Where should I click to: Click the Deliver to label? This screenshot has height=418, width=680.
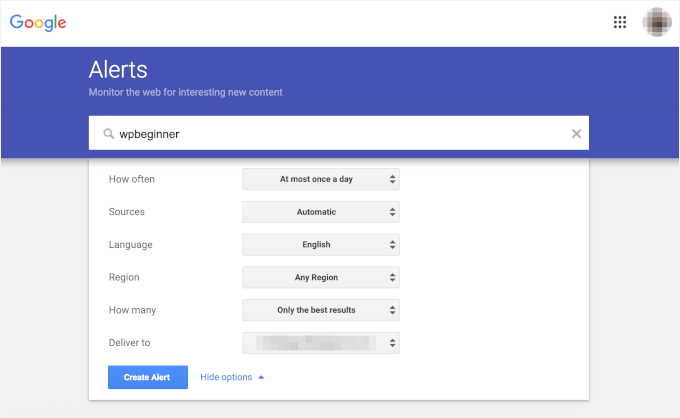[129, 343]
